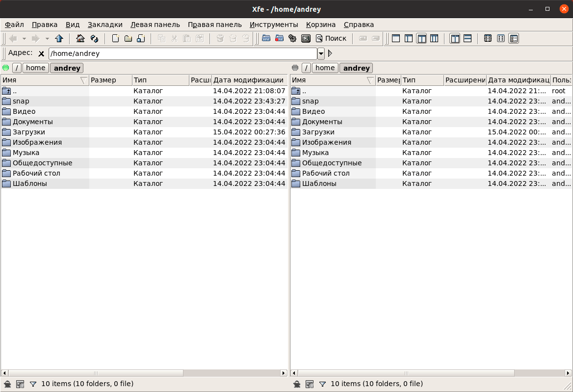Screen dimensions: 573x392
Task: Switch to horizontal panels layout
Action: pyautogui.click(x=468, y=38)
